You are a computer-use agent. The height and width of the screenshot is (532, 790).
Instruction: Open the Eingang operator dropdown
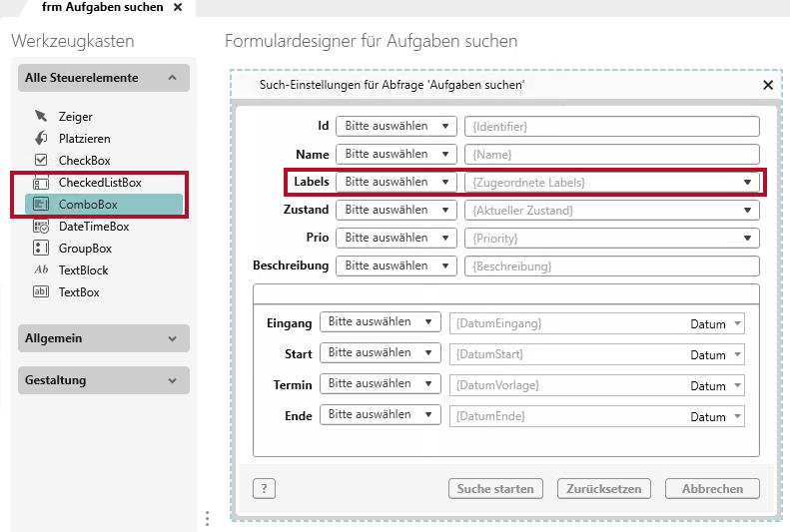point(381,321)
